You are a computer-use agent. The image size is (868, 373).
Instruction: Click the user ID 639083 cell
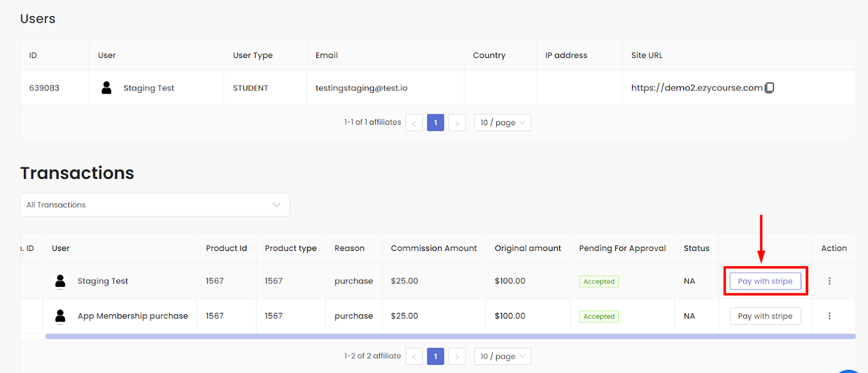click(44, 88)
